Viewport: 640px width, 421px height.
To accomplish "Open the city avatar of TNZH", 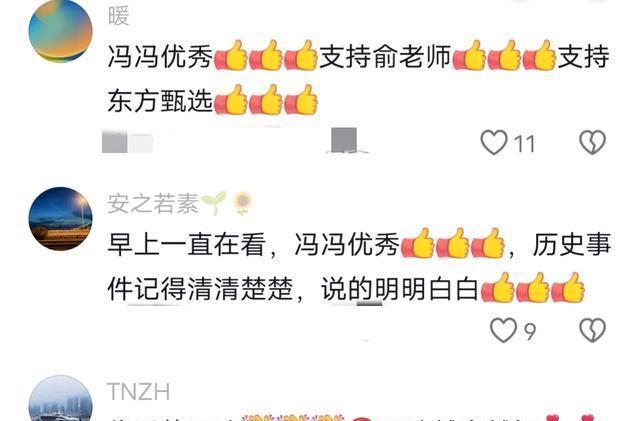I will pos(60,398).
